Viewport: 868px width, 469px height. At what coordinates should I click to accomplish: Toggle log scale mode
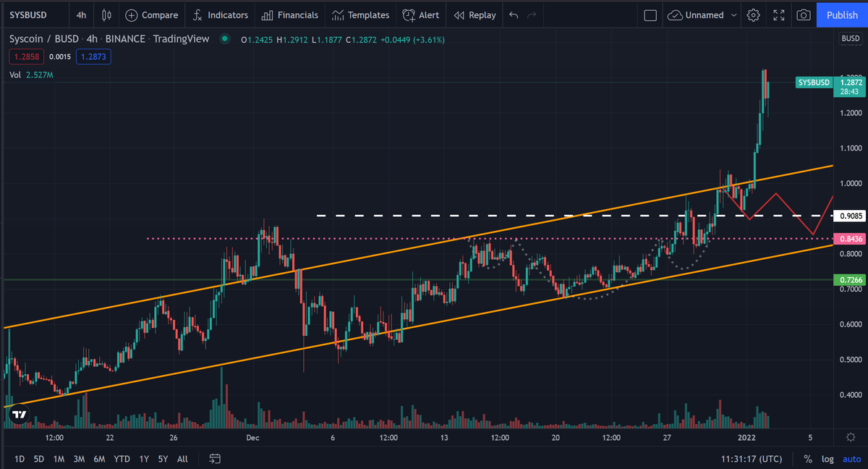(x=827, y=459)
